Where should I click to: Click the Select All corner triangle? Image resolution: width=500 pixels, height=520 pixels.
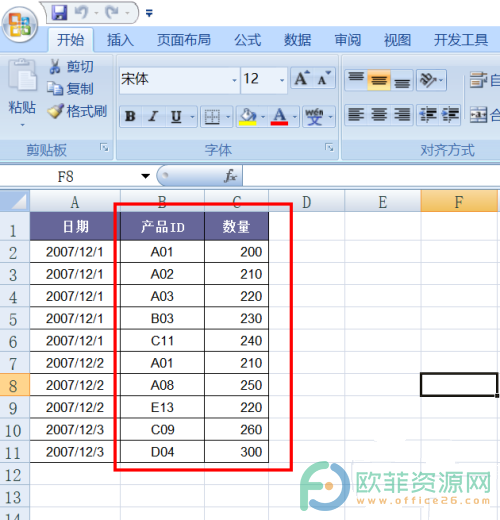pyautogui.click(x=15, y=201)
